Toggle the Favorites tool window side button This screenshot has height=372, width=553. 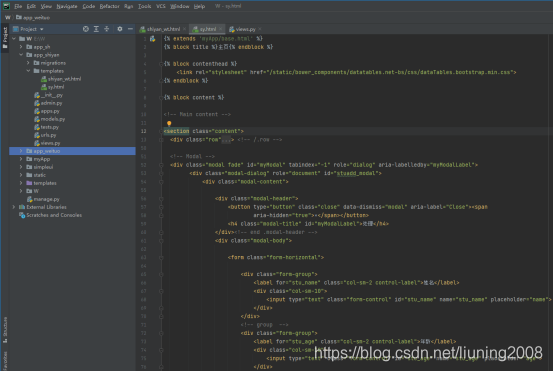pyautogui.click(x=5, y=360)
